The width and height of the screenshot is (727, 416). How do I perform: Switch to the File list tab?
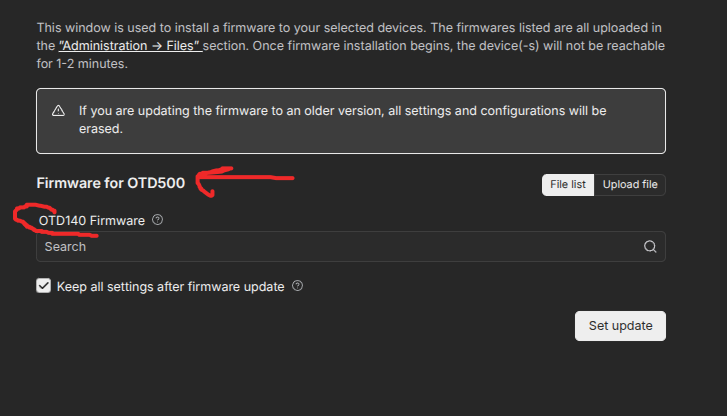569,185
